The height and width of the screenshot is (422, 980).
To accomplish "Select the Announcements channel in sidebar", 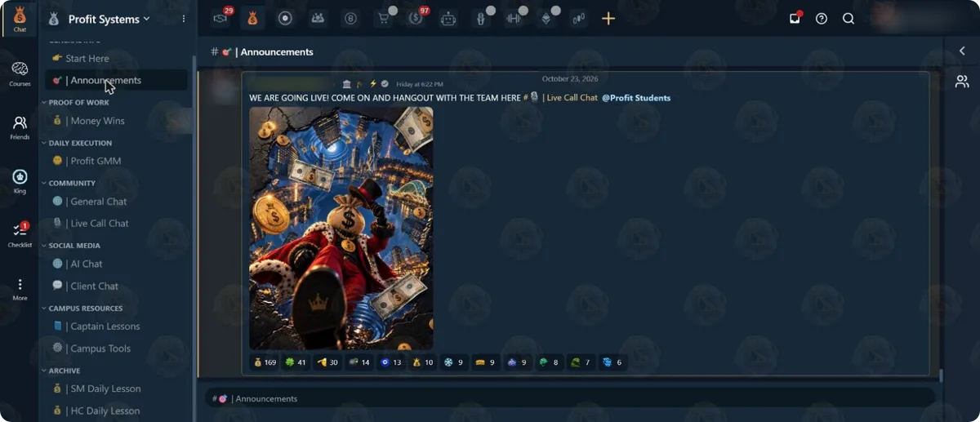I will tap(116, 80).
